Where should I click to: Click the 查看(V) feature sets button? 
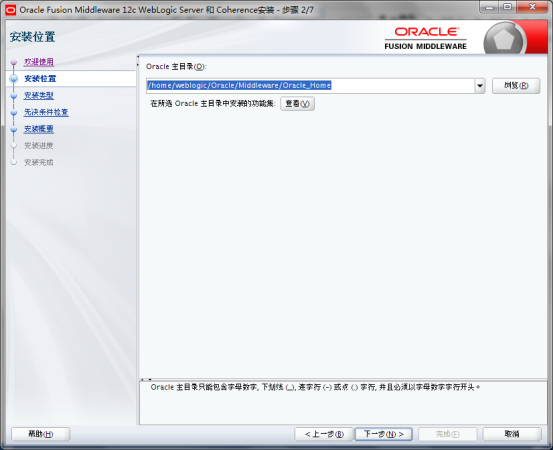[297, 104]
